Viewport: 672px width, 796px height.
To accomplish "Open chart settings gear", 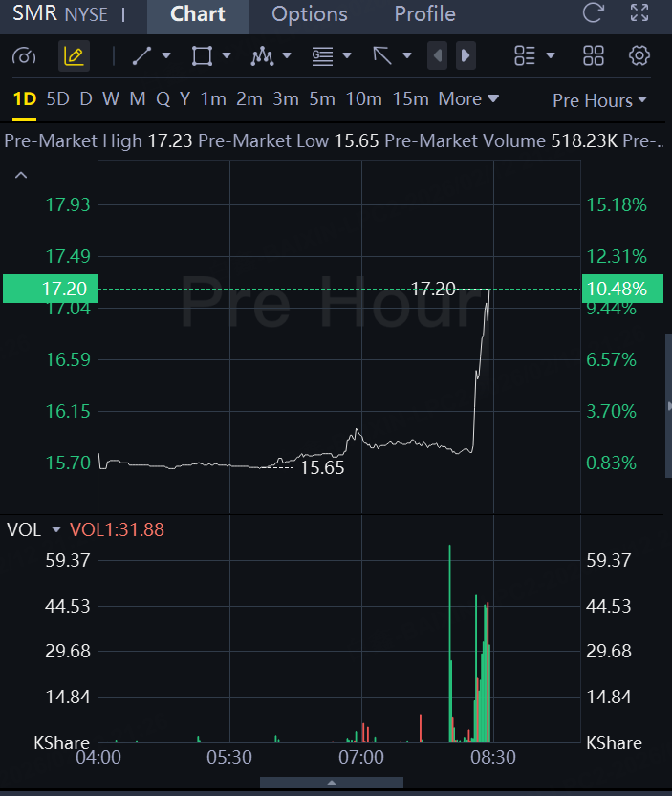I will click(x=639, y=55).
